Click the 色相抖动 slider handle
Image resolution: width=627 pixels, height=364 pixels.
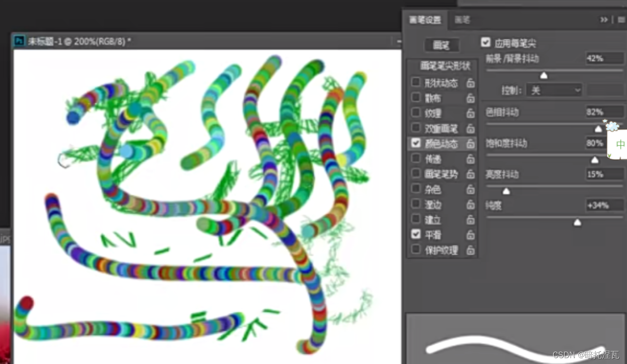click(598, 129)
